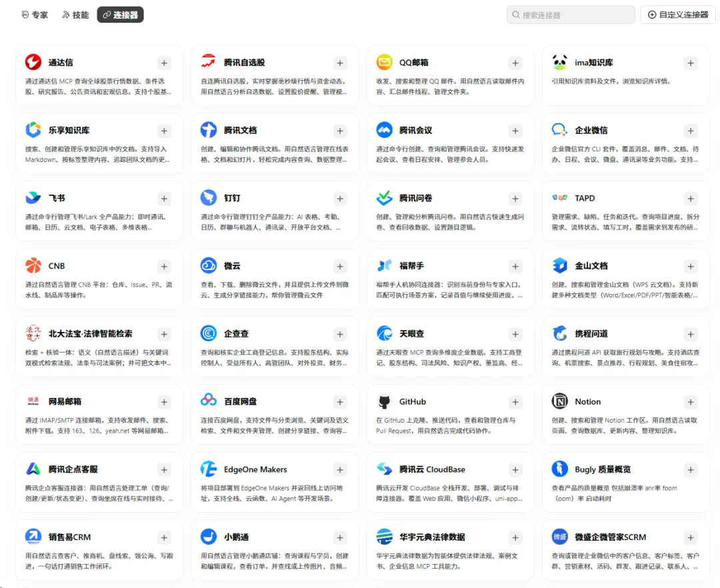This screenshot has height=588, width=720.
Task: Add the 飞书 connector via plus
Action: [164, 199]
